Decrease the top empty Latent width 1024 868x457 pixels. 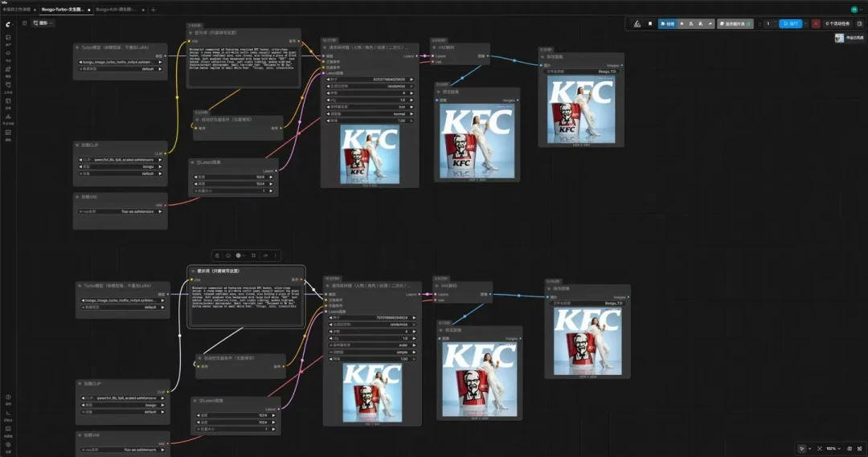click(x=196, y=177)
